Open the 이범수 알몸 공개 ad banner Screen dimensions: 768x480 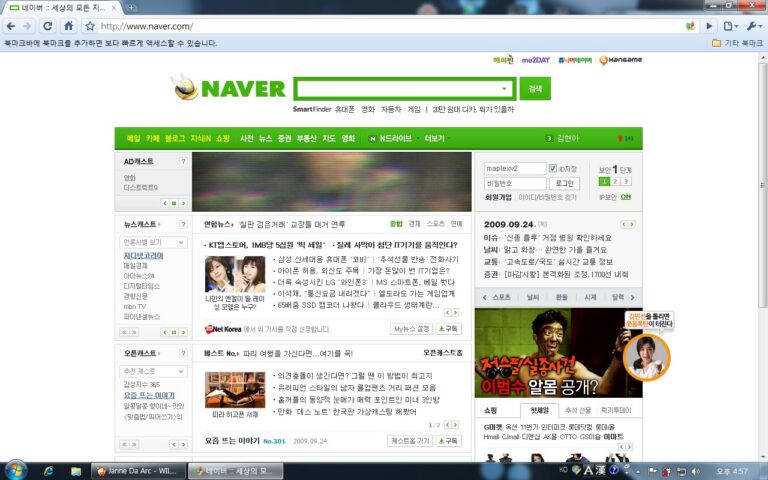(x=558, y=353)
